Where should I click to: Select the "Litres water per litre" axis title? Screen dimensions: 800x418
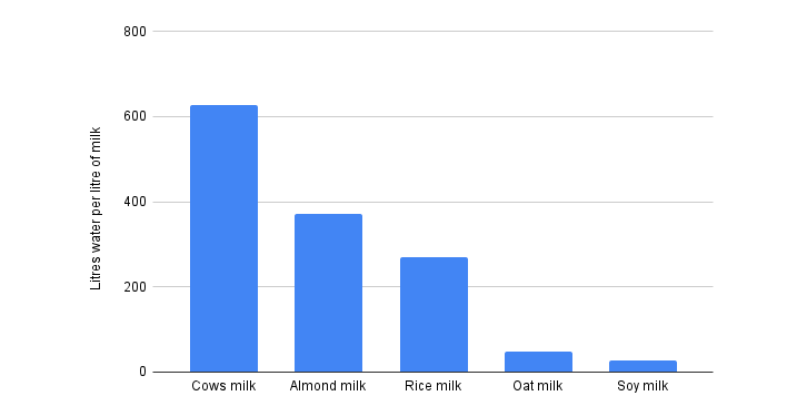pyautogui.click(x=96, y=208)
